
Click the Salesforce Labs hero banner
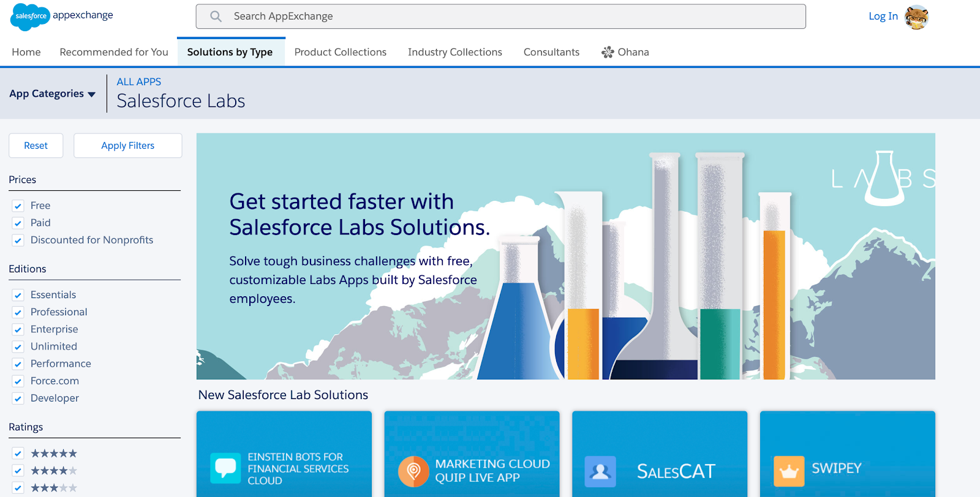tap(566, 256)
